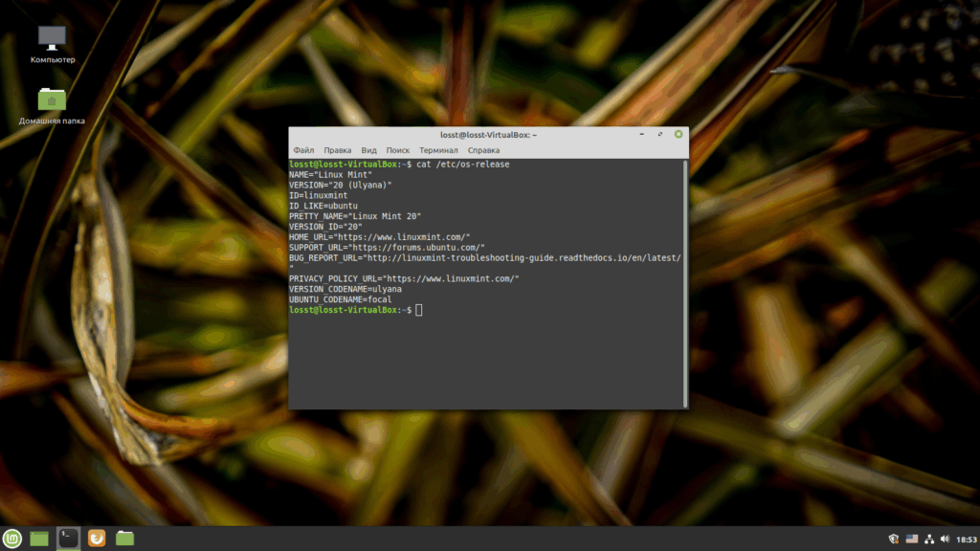
Task: Click the ID=linuxmint line
Action: pyautogui.click(x=318, y=195)
